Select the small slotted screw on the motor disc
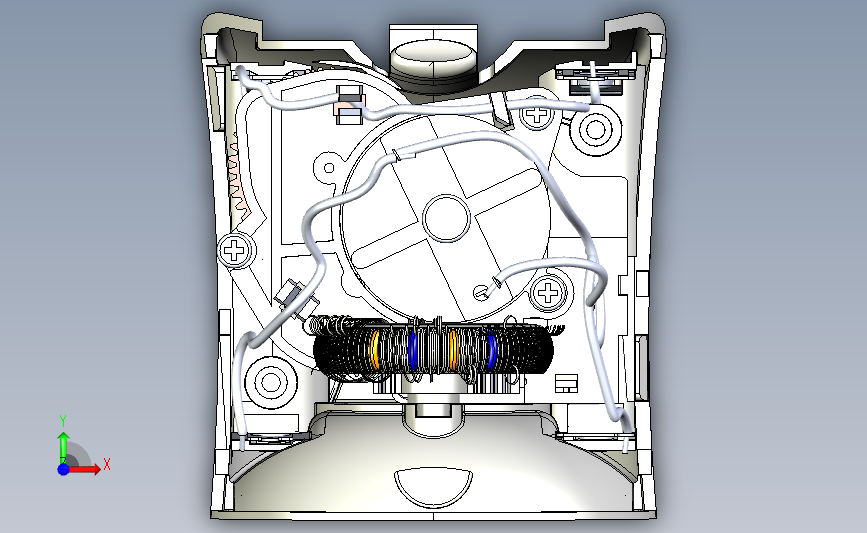Screen dimensions: 867x533 481,292
